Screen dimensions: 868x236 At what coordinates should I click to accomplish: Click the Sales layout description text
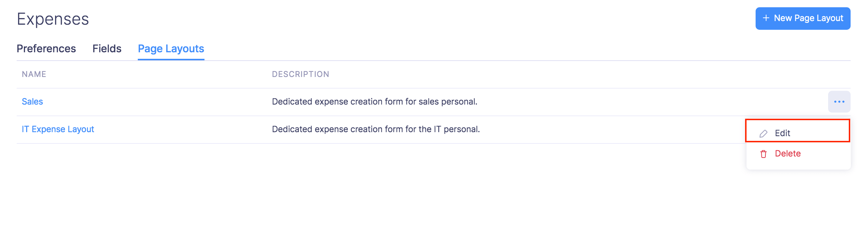click(x=375, y=102)
